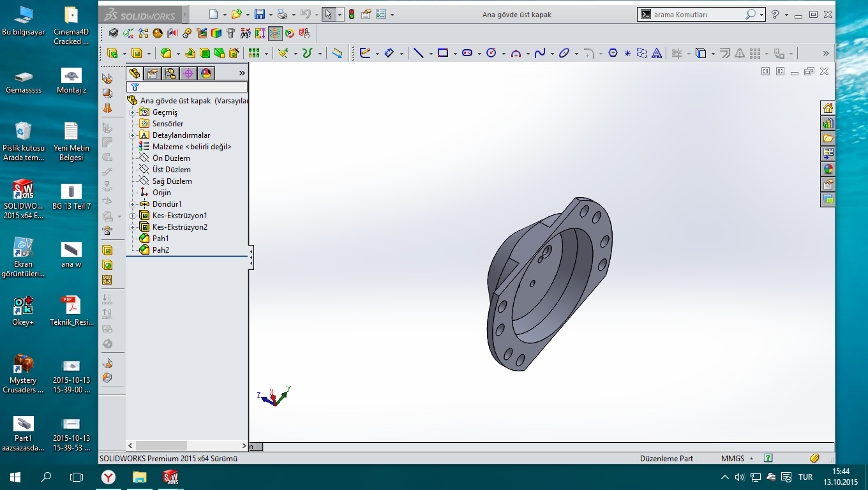Select Sensörler in feature tree
868x490 pixels.
point(168,124)
